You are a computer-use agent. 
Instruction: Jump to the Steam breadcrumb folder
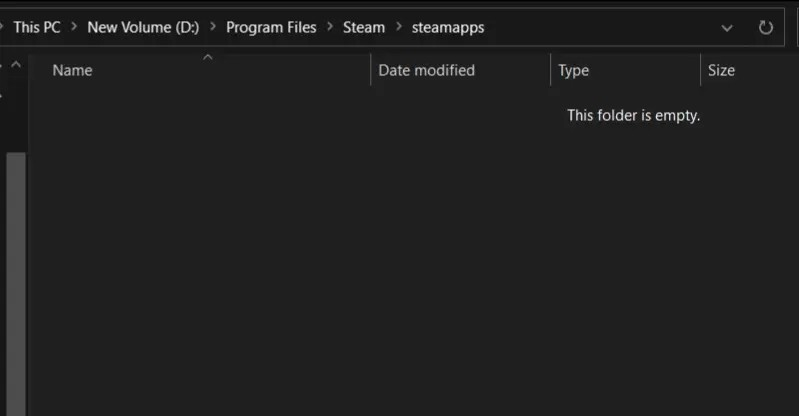point(364,28)
